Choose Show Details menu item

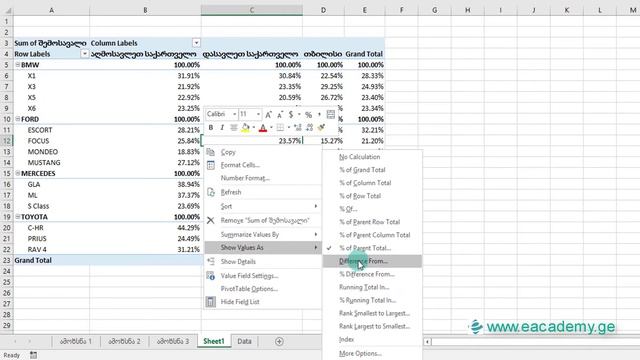click(x=263, y=262)
